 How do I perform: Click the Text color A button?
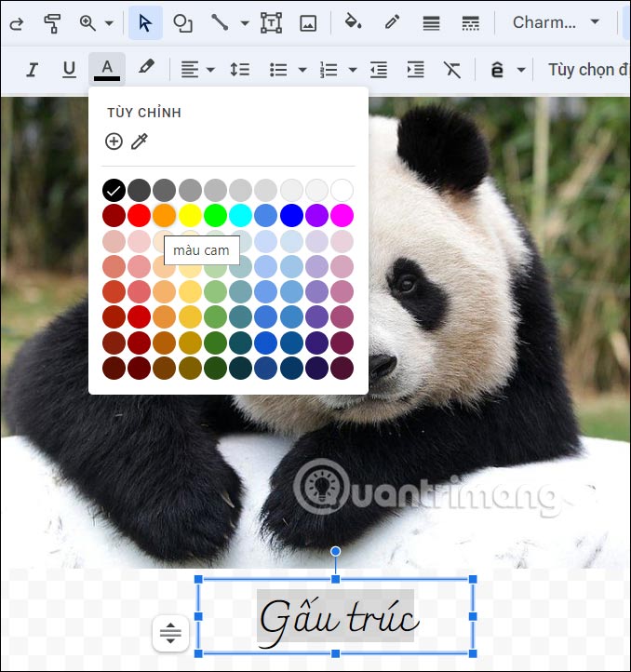pos(107,70)
